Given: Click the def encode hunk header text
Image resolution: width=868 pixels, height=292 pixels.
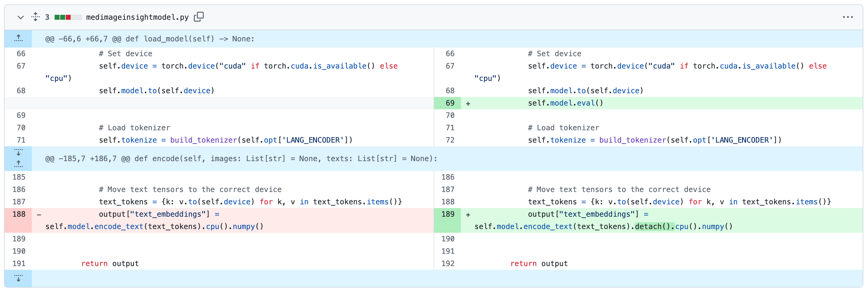Looking at the screenshot, I should (x=241, y=159).
